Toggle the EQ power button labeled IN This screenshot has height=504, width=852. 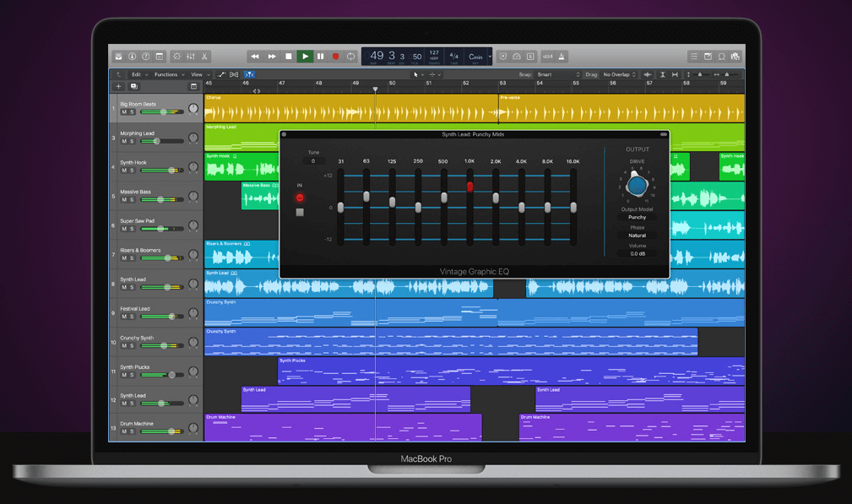[300, 196]
